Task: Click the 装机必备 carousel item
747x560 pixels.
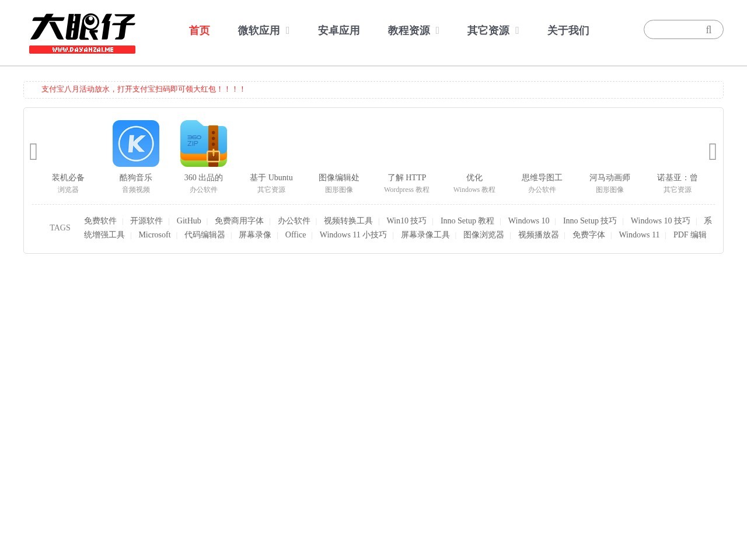Action: pyautogui.click(x=68, y=178)
